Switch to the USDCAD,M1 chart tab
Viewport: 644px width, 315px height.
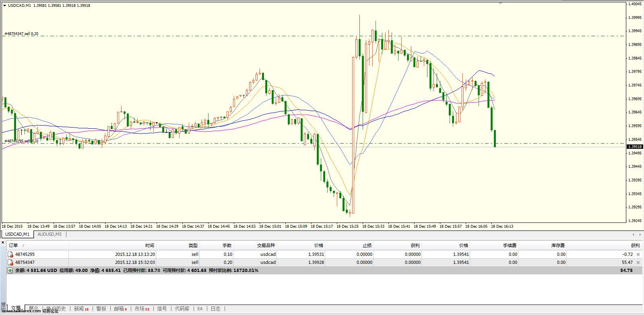[x=17, y=234]
